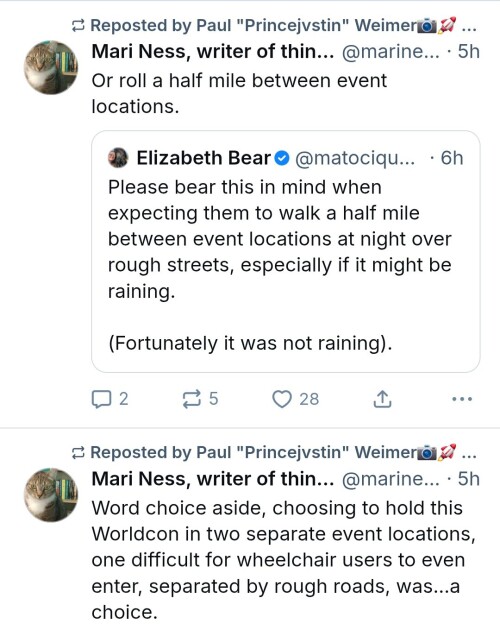Image resolution: width=500 pixels, height=630 pixels.
Task: Open replies on the half mile post
Action: 110,399
